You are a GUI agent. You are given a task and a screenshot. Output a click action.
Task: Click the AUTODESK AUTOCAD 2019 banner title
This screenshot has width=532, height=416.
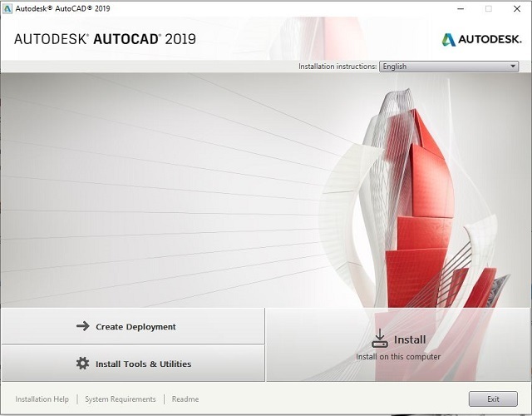click(105, 39)
